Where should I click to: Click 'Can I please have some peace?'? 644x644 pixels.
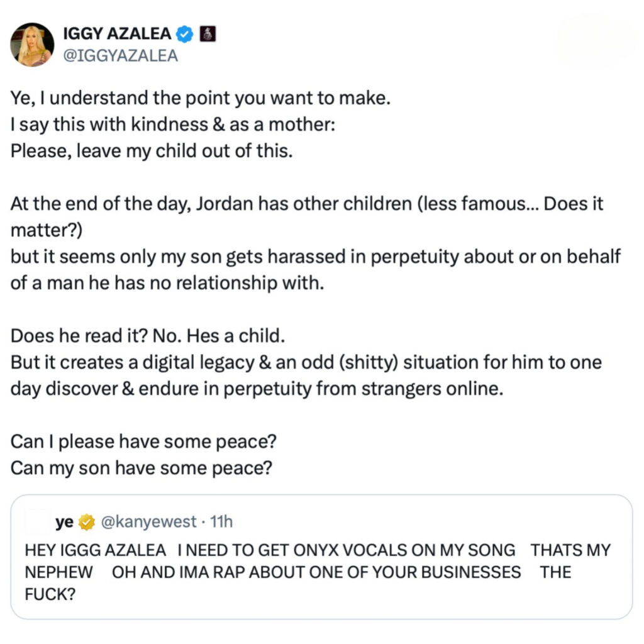[144, 442]
